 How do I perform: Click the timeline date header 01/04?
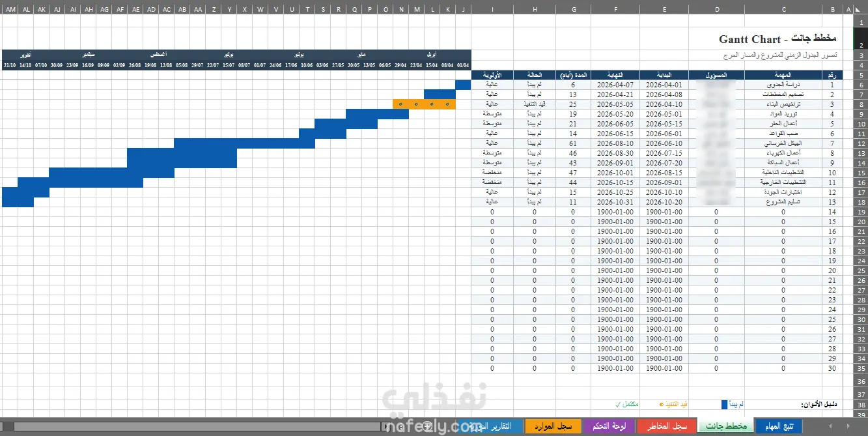[x=463, y=65]
